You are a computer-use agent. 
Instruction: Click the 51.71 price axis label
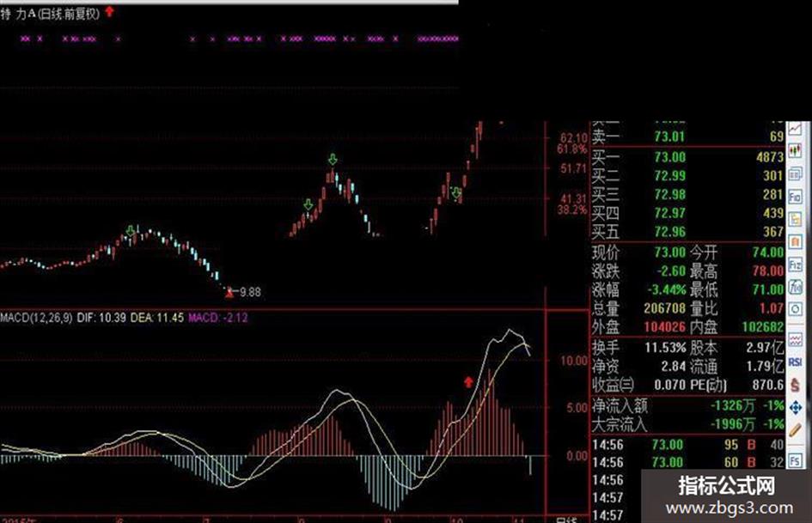point(573,169)
